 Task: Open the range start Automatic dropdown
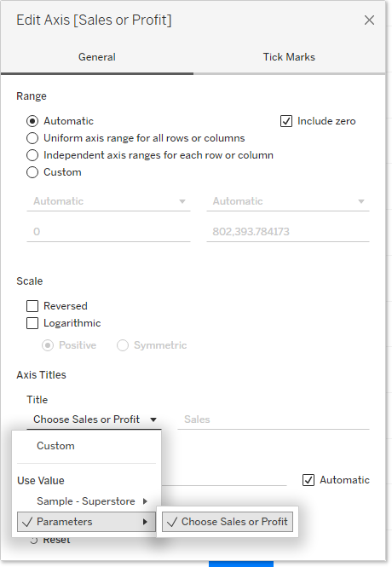tap(108, 201)
